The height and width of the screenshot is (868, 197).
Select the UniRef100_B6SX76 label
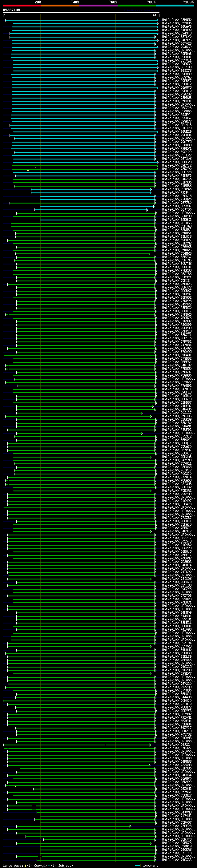[x=177, y=71]
